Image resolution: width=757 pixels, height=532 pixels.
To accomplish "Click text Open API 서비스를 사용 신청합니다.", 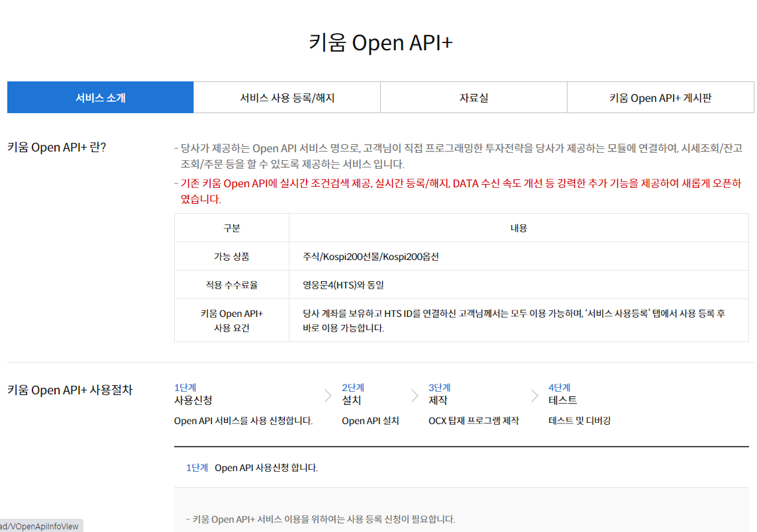I will pos(243,421).
